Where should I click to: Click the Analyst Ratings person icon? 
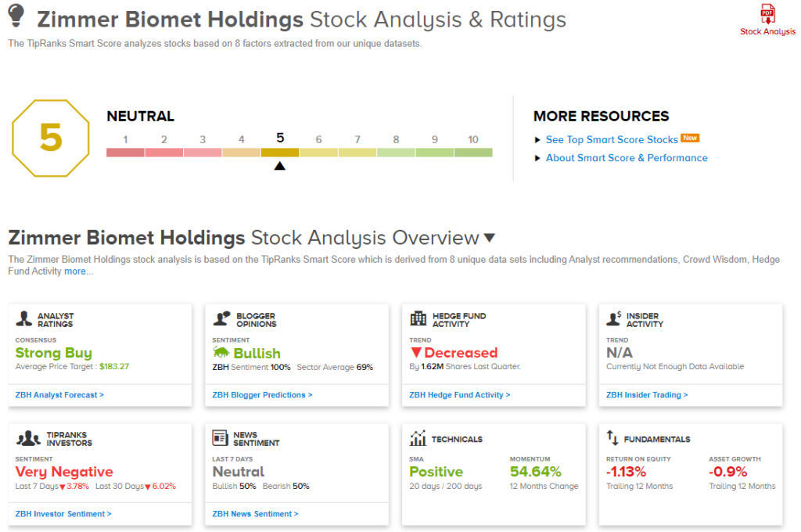point(24,319)
